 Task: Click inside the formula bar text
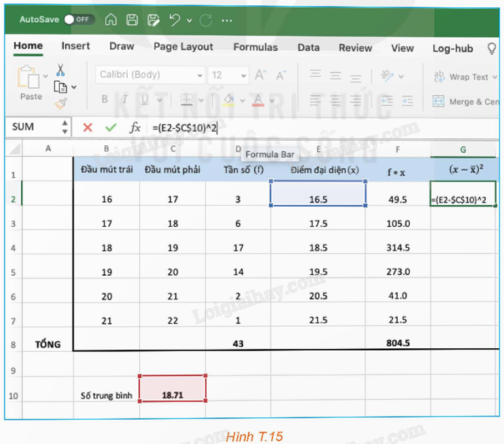click(185, 128)
